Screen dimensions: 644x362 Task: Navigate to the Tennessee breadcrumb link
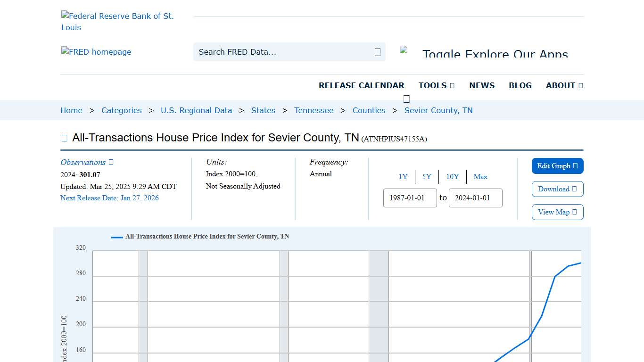(x=314, y=110)
